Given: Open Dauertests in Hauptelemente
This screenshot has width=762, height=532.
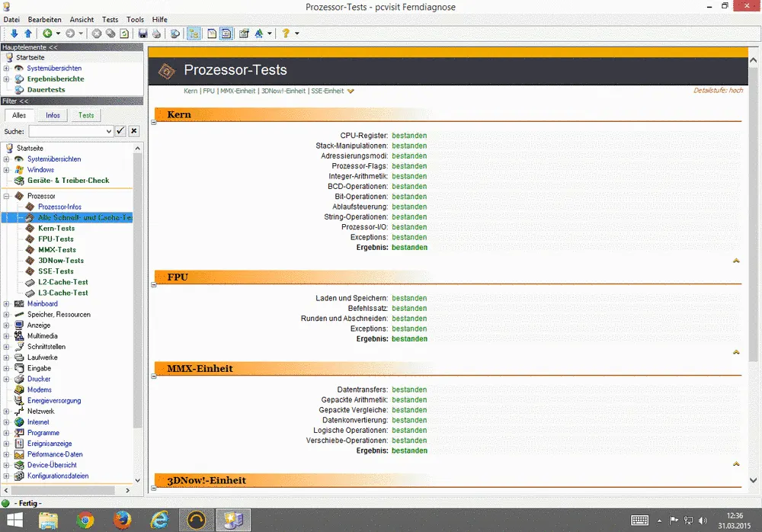Looking at the screenshot, I should [46, 89].
